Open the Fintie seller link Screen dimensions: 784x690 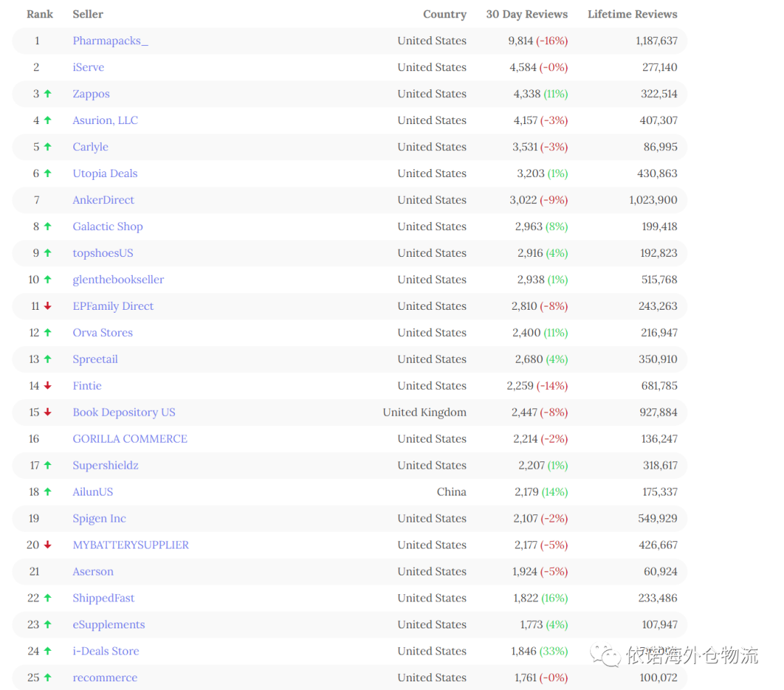(x=87, y=385)
